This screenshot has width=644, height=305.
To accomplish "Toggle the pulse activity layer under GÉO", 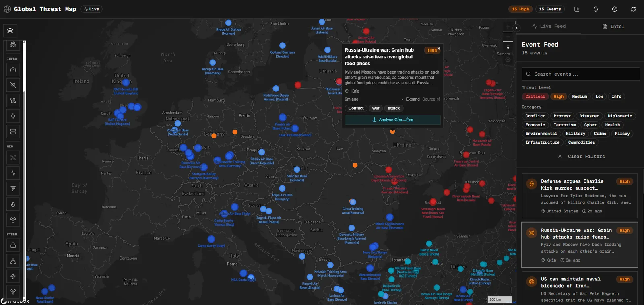I will [13, 173].
